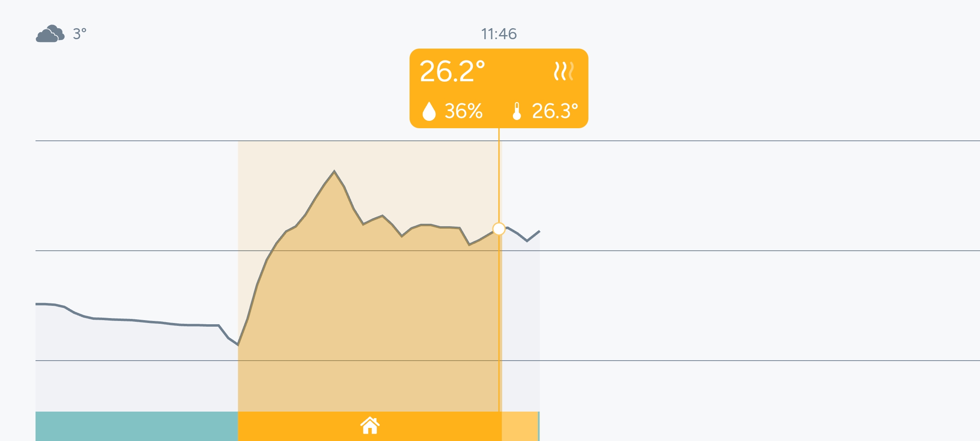This screenshot has width=980, height=441.
Task: Click the humidity droplet icon
Action: click(429, 111)
